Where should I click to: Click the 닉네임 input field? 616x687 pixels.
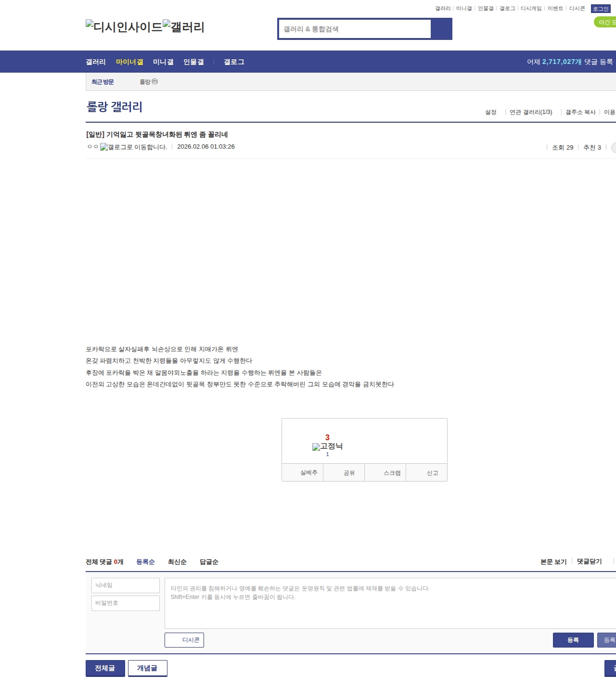pos(126,585)
